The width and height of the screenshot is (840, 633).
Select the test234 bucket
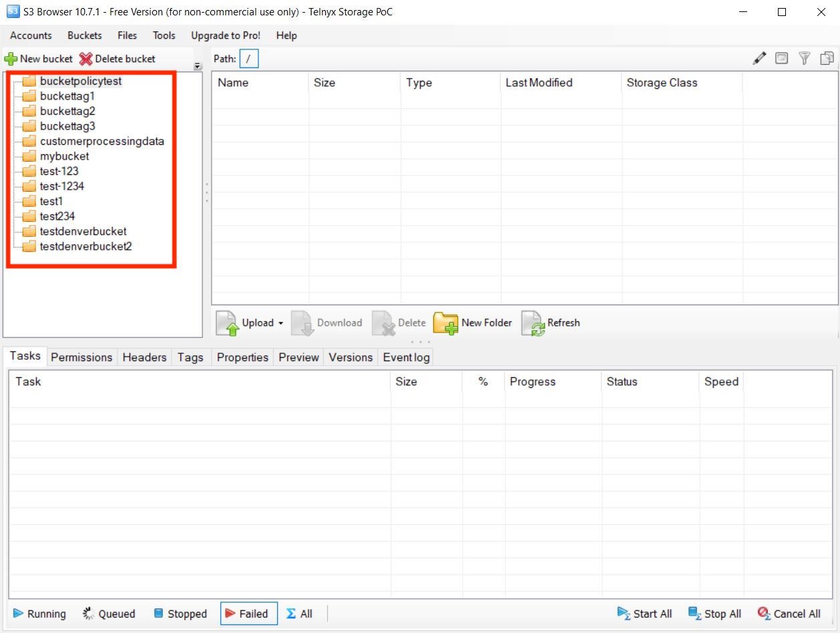click(57, 216)
